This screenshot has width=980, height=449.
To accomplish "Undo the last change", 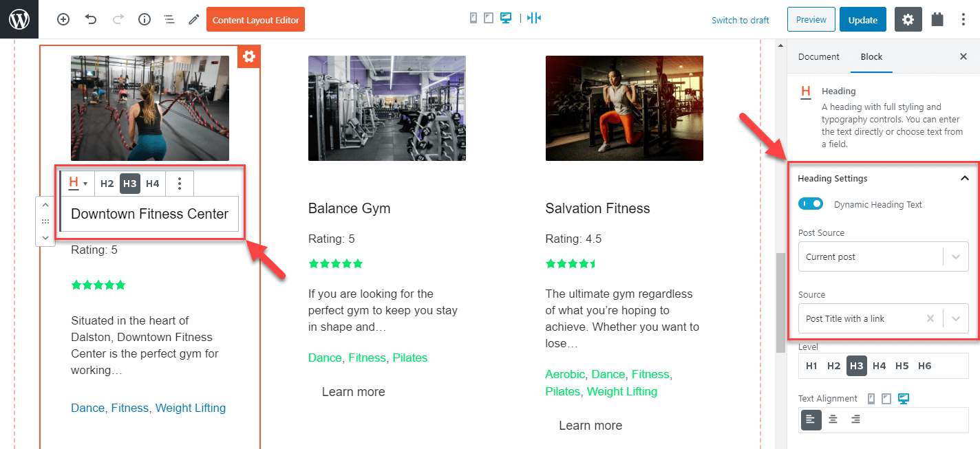I will (x=91, y=20).
